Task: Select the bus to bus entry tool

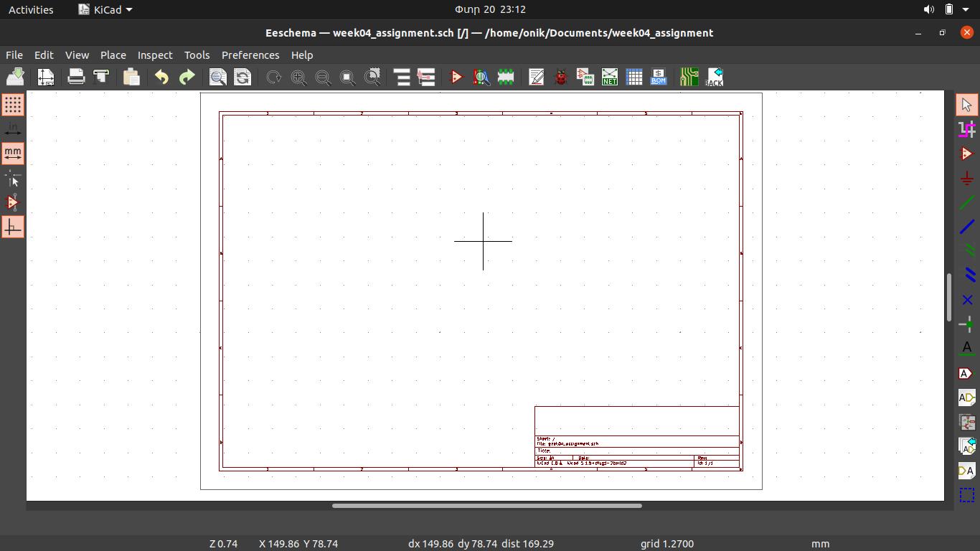Action: (x=967, y=275)
